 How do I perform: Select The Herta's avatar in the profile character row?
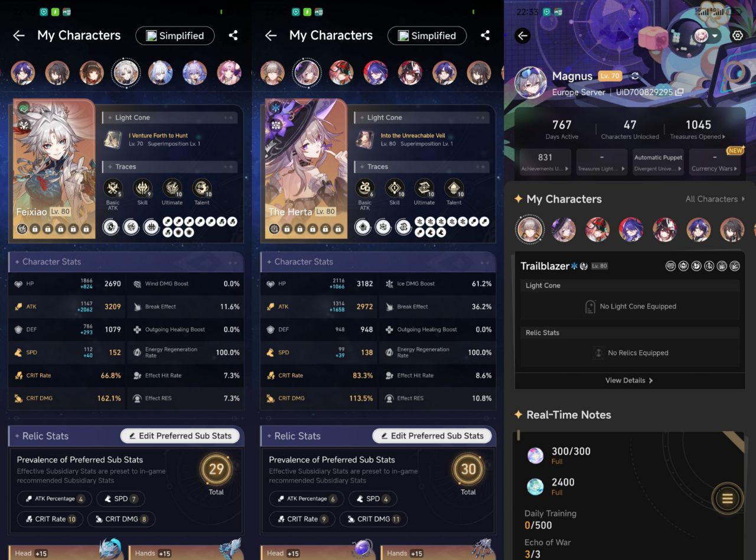coord(563,229)
